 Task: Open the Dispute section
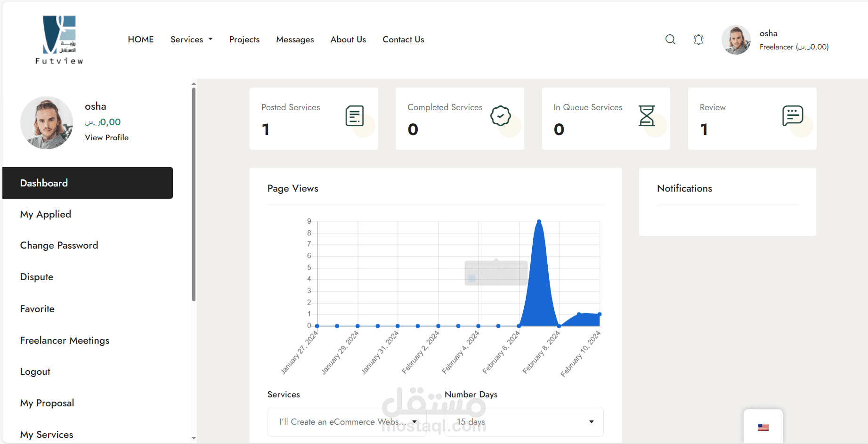(x=37, y=277)
